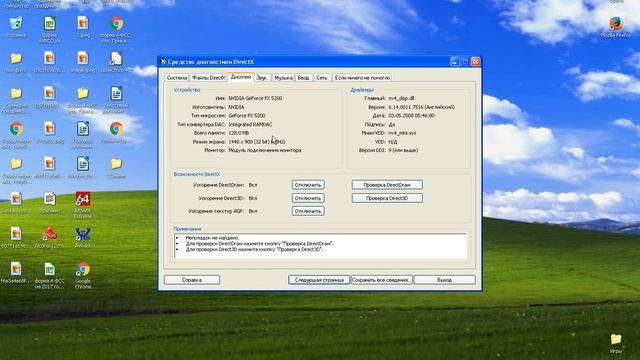Click the 1440 x 900 screen mode value
This screenshot has width=640, height=360.
coord(257,142)
